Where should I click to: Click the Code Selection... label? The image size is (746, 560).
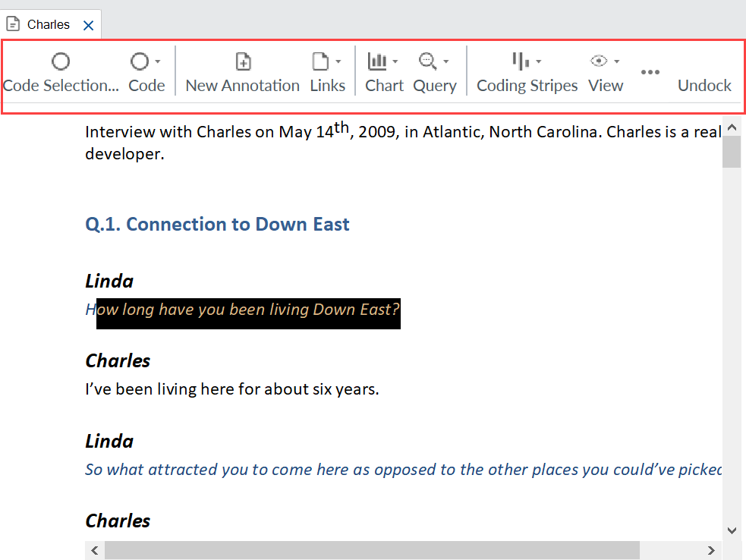click(x=61, y=86)
